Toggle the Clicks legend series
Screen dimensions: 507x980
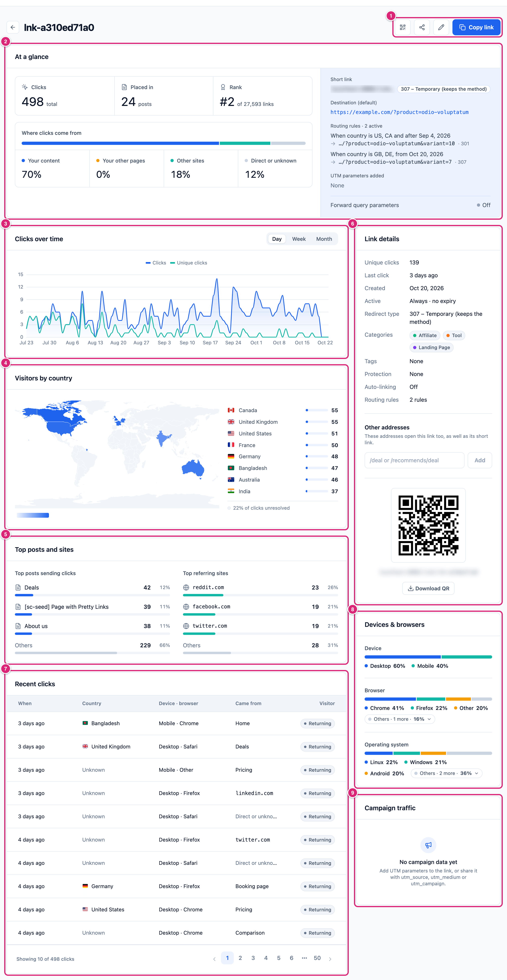(156, 263)
